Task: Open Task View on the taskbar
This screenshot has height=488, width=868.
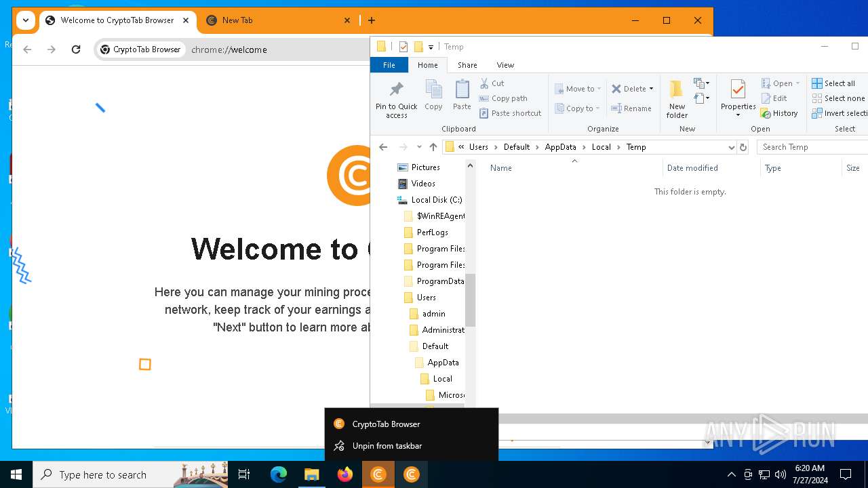Action: pos(244,474)
